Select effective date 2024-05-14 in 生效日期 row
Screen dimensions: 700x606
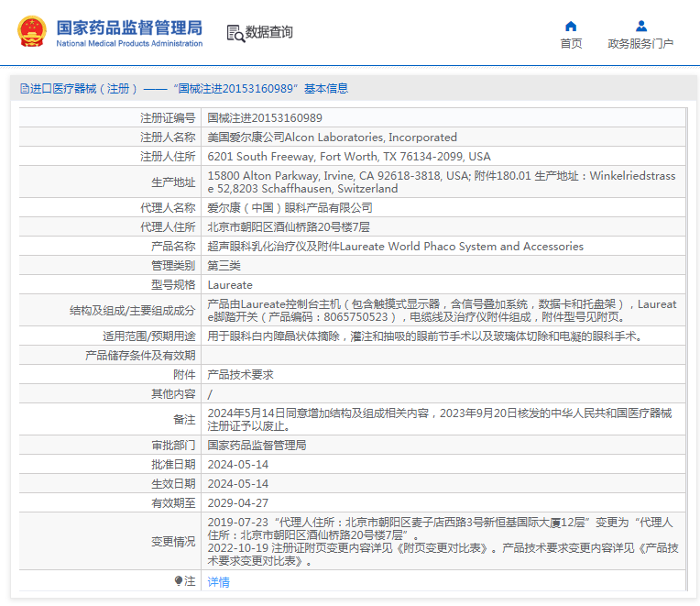pos(238,484)
